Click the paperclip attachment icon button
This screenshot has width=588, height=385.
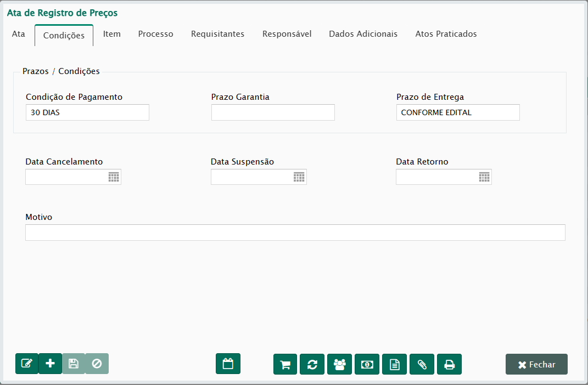click(422, 364)
